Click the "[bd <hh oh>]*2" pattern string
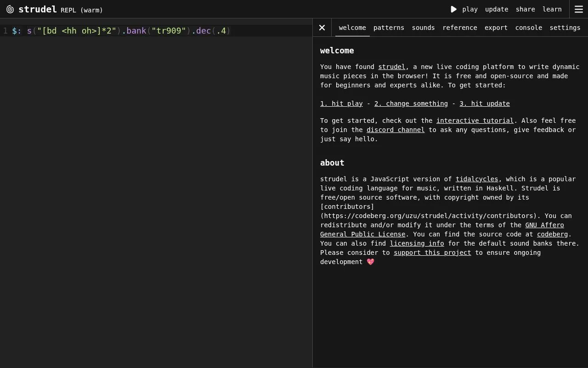This screenshot has height=368, width=588. [77, 31]
